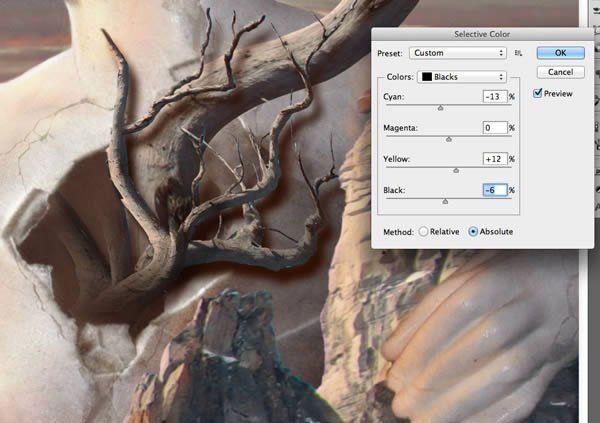Image resolution: width=600 pixels, height=423 pixels.
Task: Click the Selective Color title bar
Action: click(482, 34)
